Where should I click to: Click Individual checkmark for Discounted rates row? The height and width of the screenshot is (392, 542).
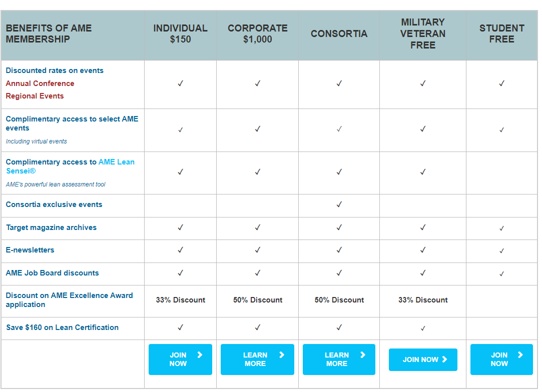181,83
